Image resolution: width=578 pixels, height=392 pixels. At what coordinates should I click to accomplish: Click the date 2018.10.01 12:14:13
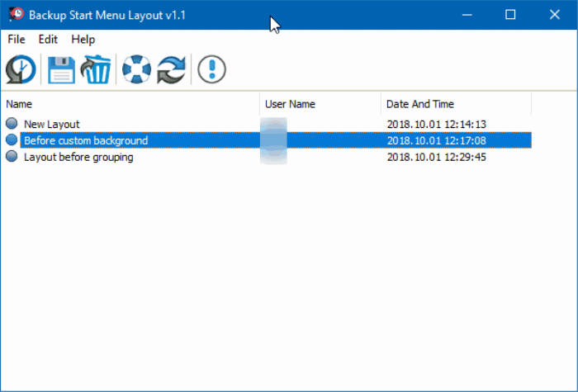click(x=437, y=124)
